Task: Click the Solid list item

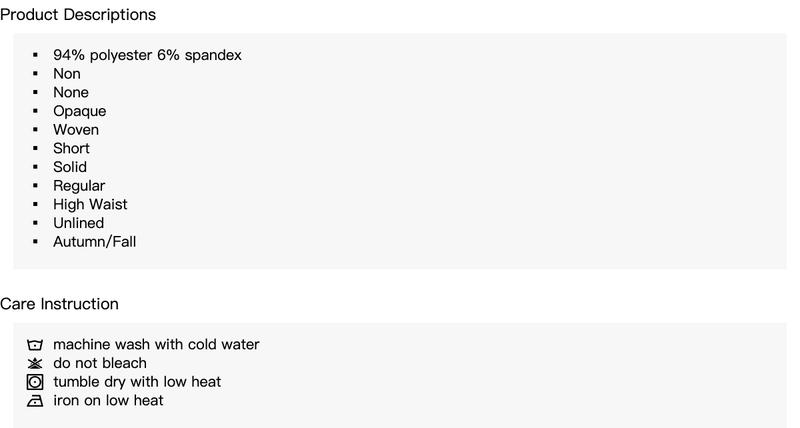Action: [x=70, y=167]
